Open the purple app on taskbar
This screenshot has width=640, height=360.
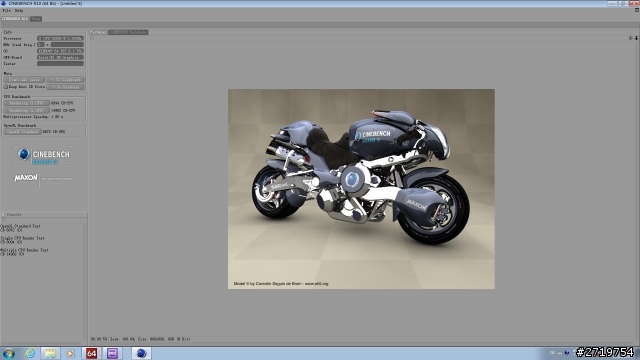(x=112, y=353)
